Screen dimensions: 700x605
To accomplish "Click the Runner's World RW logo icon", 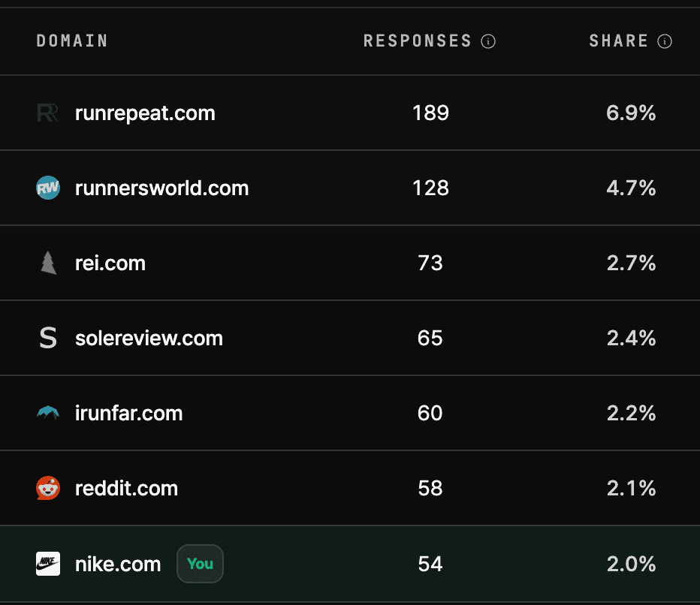I will [x=48, y=188].
